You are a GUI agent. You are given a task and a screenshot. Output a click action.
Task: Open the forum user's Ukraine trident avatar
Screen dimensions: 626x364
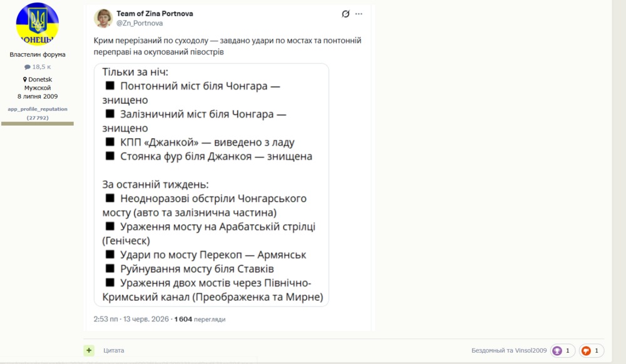[38, 24]
